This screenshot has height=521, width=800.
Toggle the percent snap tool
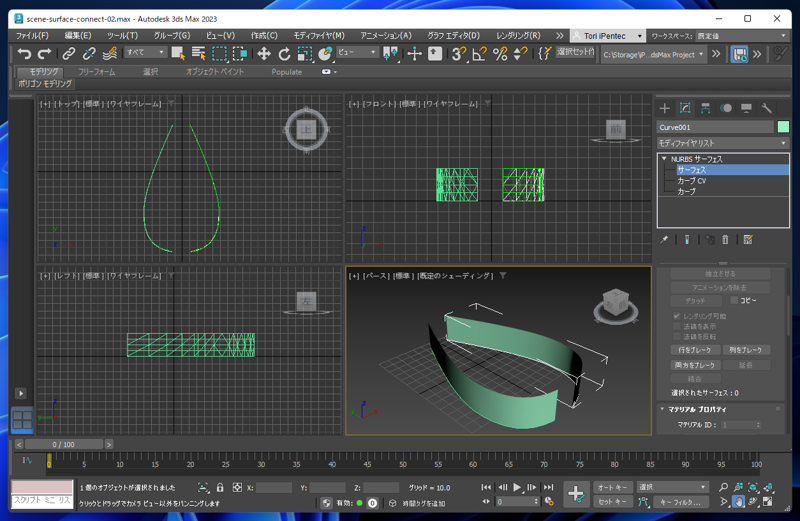click(x=500, y=54)
